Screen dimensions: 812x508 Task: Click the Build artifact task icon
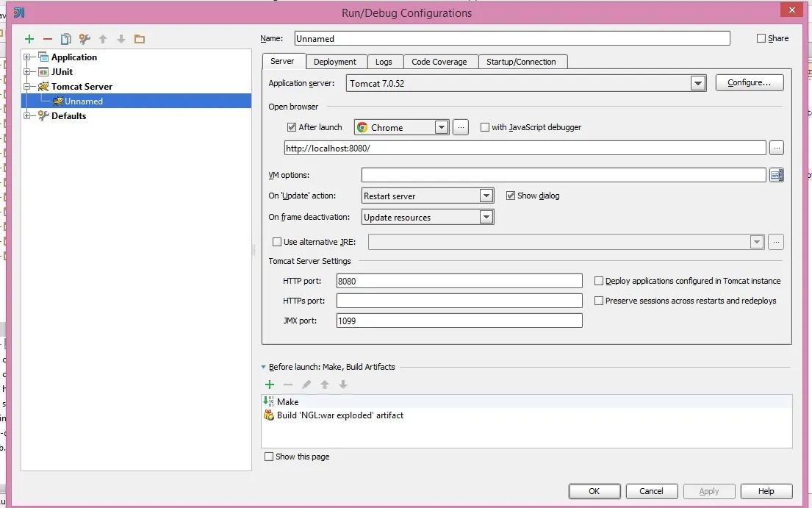pyautogui.click(x=269, y=415)
